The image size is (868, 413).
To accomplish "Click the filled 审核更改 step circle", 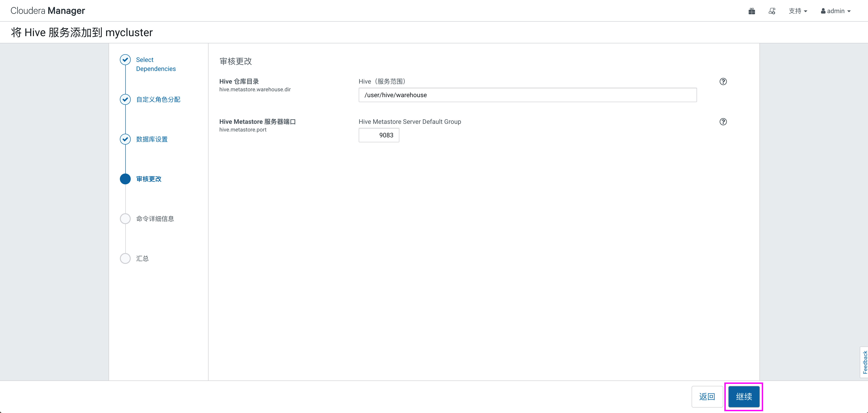I will [125, 179].
